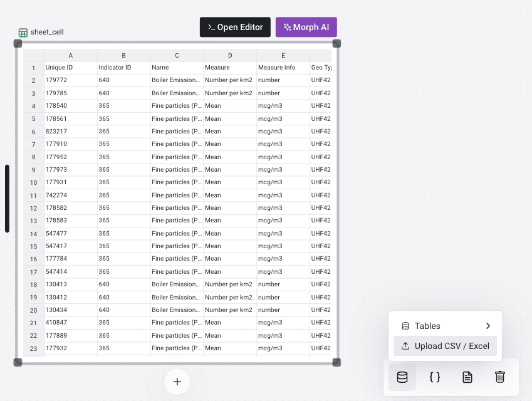532x401 pixels.
Task: Click the curly braces variable icon
Action: tap(434, 377)
